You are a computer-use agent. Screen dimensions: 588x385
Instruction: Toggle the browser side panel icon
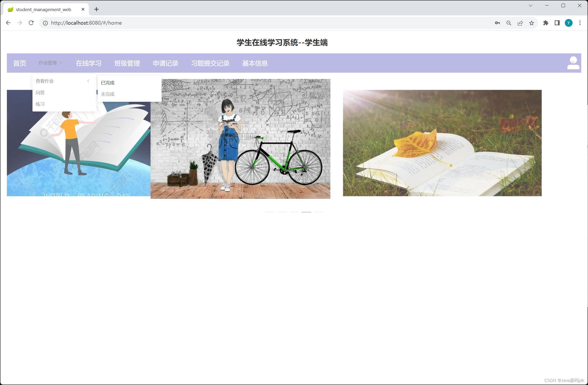(x=557, y=23)
